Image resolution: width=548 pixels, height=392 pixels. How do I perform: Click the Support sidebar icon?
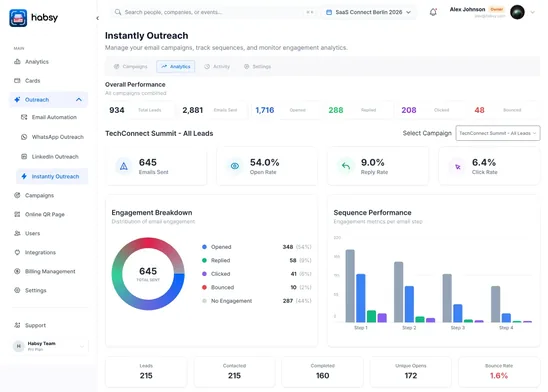pos(17,325)
